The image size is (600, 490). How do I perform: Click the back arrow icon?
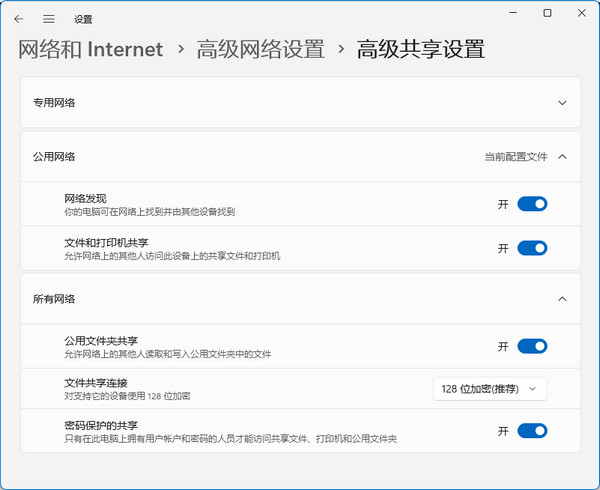point(18,19)
